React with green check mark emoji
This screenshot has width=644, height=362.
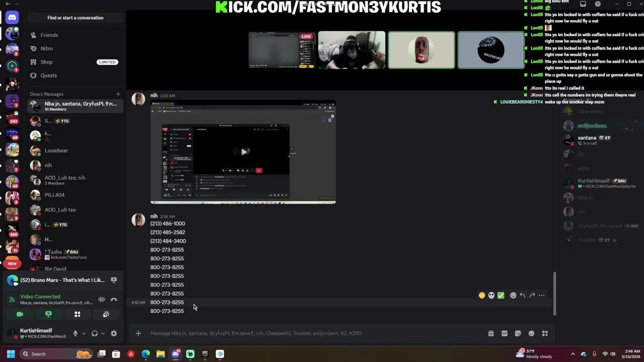tap(501, 296)
